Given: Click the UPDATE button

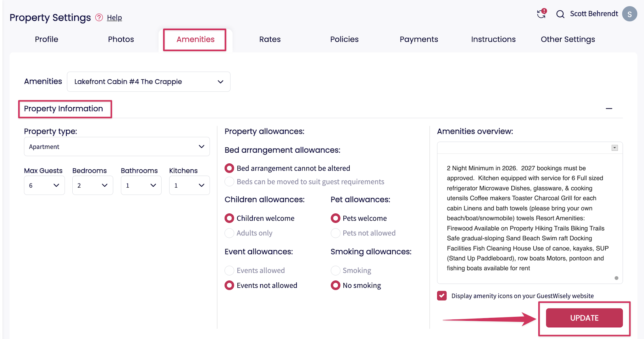Looking at the screenshot, I should 584,318.
